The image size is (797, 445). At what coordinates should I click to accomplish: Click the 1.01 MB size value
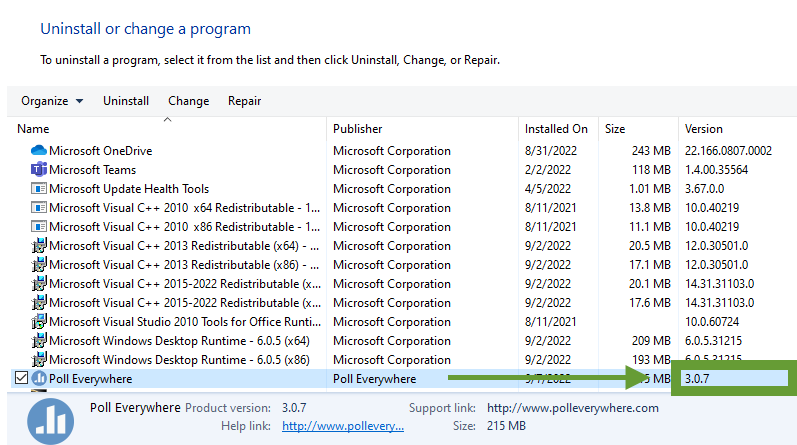(650, 189)
